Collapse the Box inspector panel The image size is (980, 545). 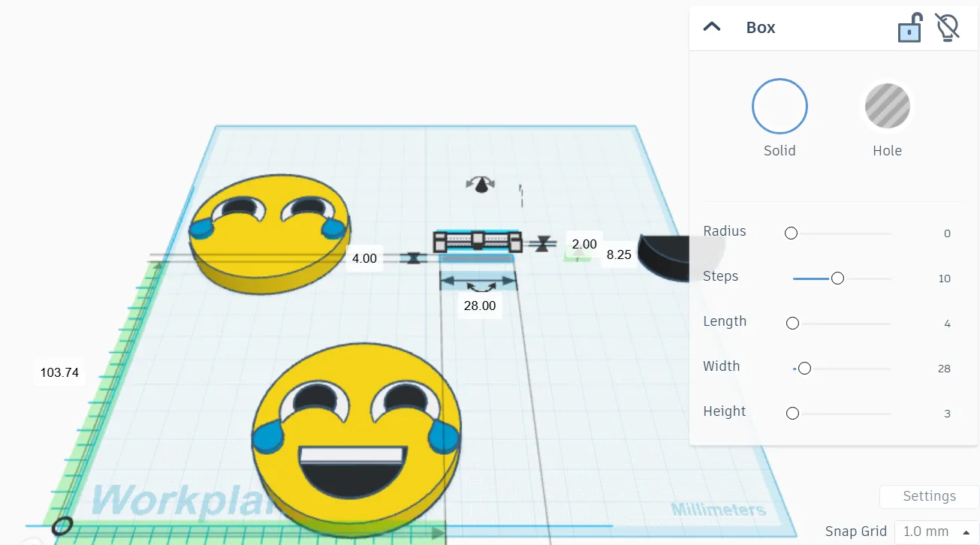pos(710,26)
